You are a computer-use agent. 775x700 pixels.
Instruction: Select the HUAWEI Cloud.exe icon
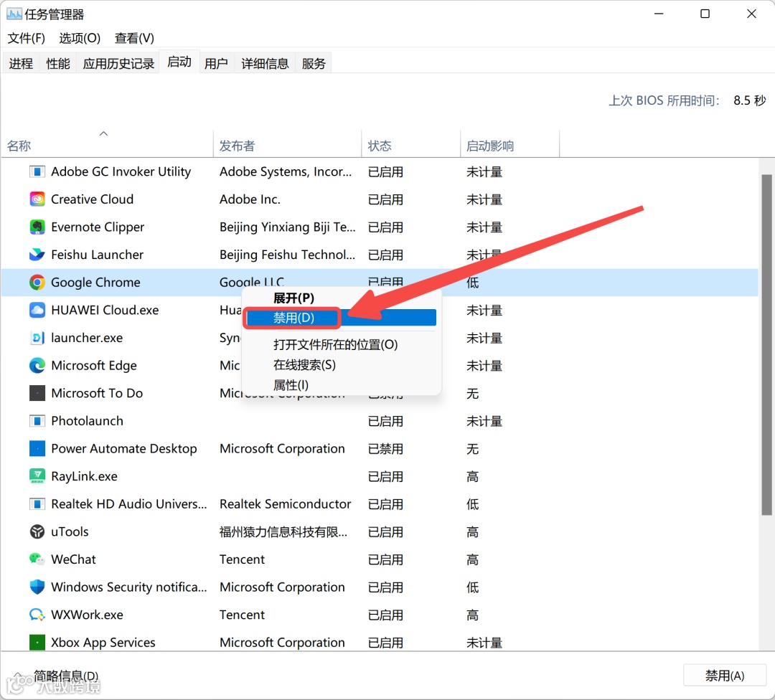pyautogui.click(x=37, y=310)
